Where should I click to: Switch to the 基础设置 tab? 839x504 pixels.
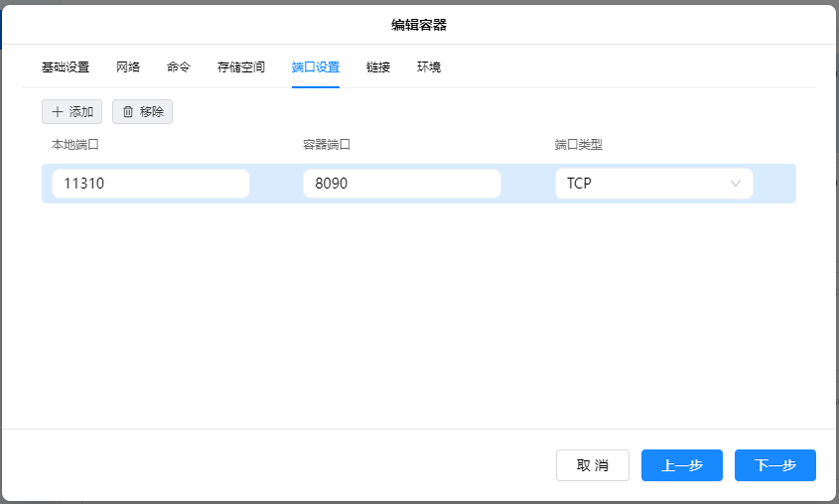click(66, 67)
